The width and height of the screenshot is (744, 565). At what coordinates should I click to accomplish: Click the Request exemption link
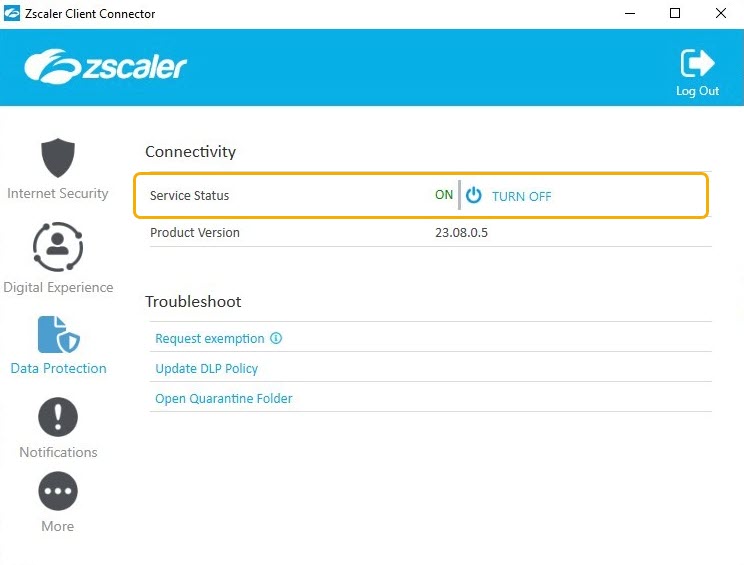click(210, 339)
